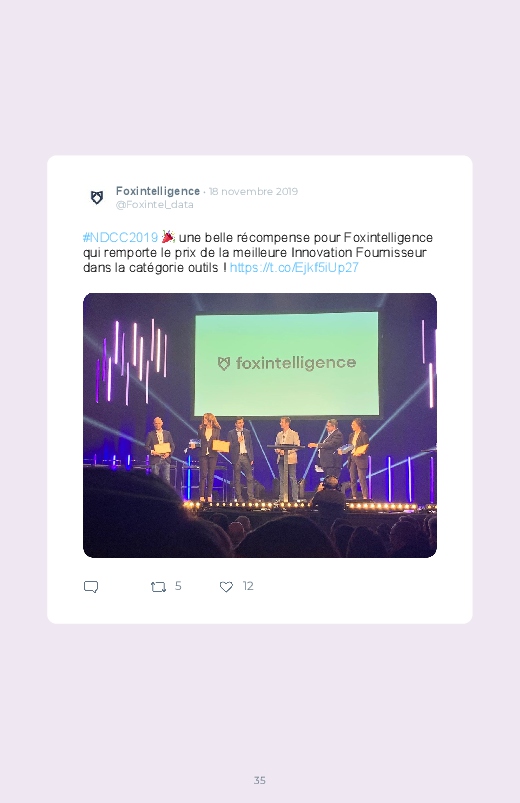This screenshot has height=803, width=520.
Task: Open the #NDCC2019 hashtag
Action: pos(120,238)
